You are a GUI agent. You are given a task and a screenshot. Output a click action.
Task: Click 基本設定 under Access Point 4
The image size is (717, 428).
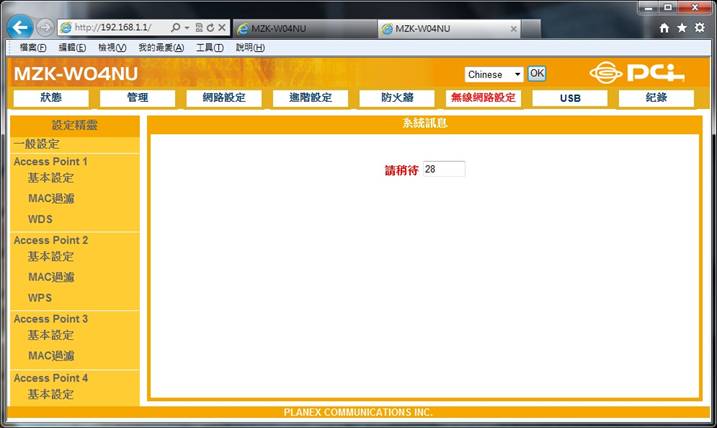(x=51, y=394)
